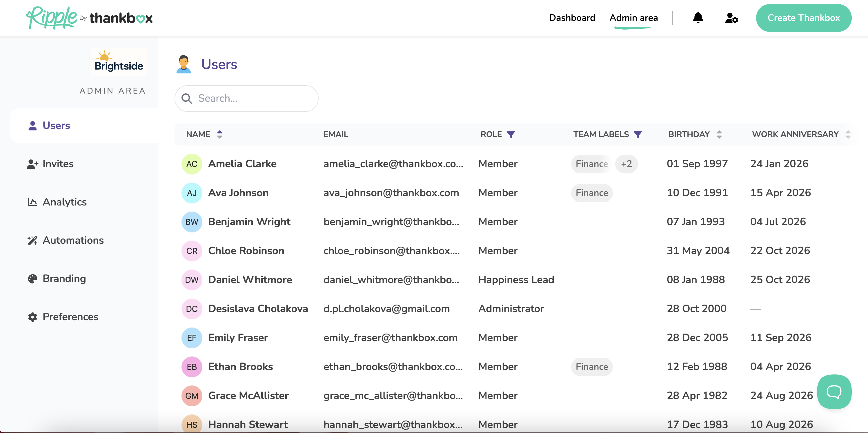Image resolution: width=868 pixels, height=433 pixels.
Task: Open the Role column filter
Action: click(x=511, y=134)
